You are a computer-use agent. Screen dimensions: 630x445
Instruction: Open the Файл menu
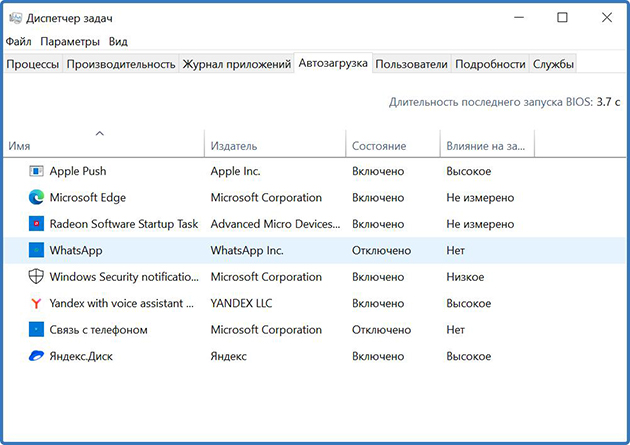(18, 42)
